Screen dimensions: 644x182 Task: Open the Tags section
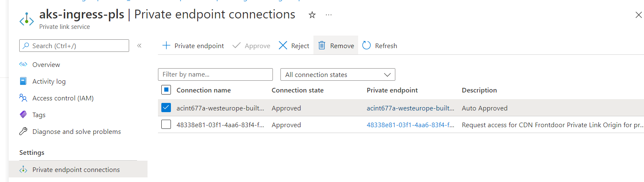(39, 115)
